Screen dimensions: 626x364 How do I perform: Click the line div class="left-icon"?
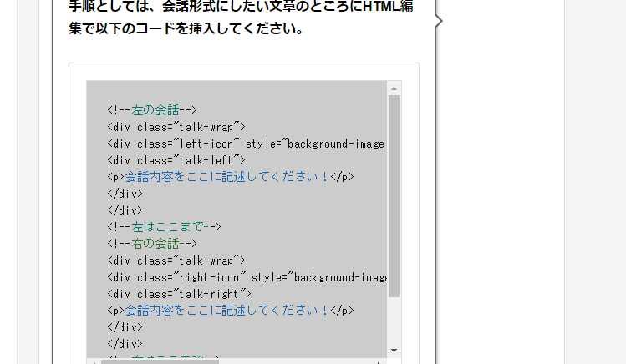[x=246, y=144]
